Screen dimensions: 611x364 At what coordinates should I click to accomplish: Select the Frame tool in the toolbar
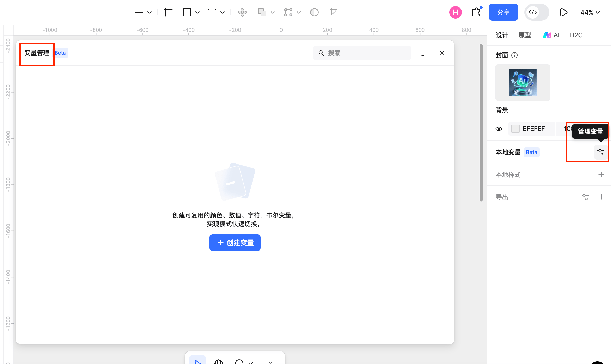tap(168, 12)
